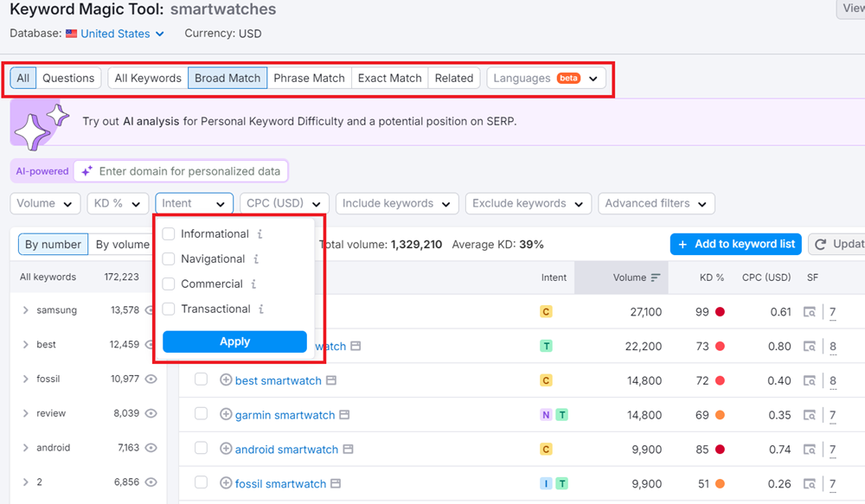865x504 pixels.
Task: Open the Include keywords dropdown
Action: 397,203
